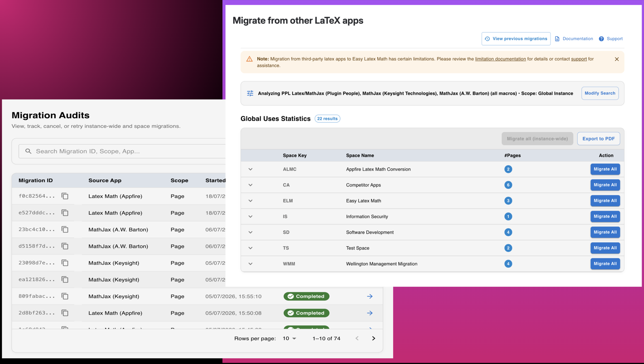
Task: Copy migration ID d5158f7d
Action: [x=65, y=246]
